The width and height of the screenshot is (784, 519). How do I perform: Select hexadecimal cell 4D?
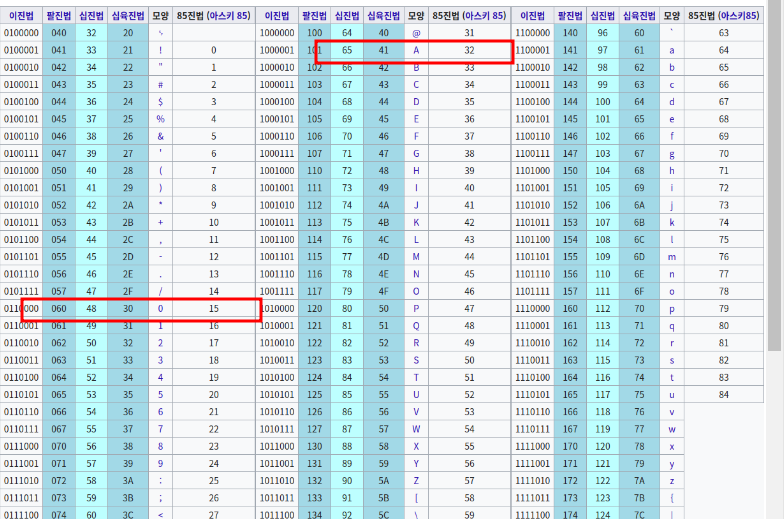(384, 257)
